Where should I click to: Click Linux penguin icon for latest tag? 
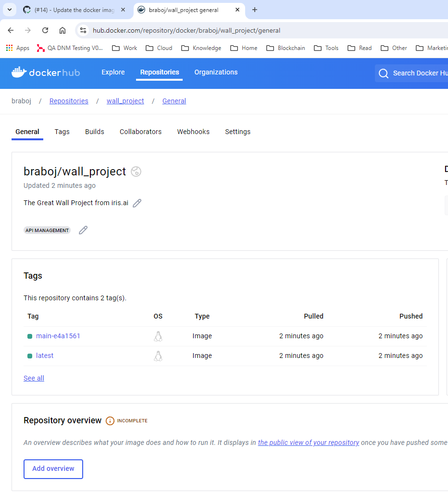point(158,356)
